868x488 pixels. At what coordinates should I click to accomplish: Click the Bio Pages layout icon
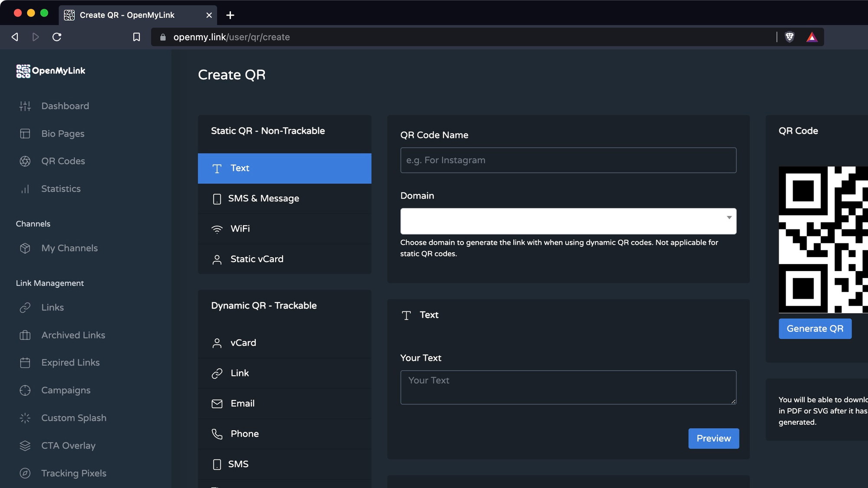pyautogui.click(x=25, y=134)
